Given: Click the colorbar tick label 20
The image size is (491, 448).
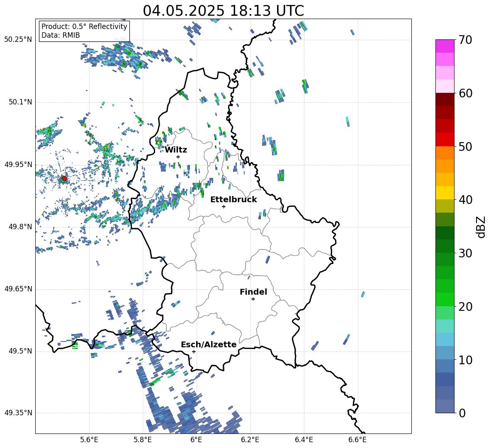Looking at the screenshot, I should coord(465,307).
